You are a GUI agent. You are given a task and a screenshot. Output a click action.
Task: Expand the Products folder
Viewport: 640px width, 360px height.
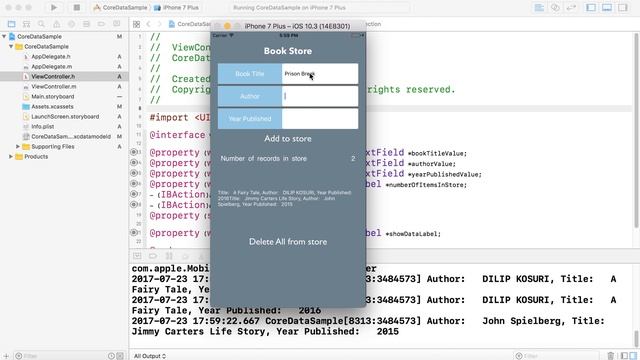tap(11, 156)
